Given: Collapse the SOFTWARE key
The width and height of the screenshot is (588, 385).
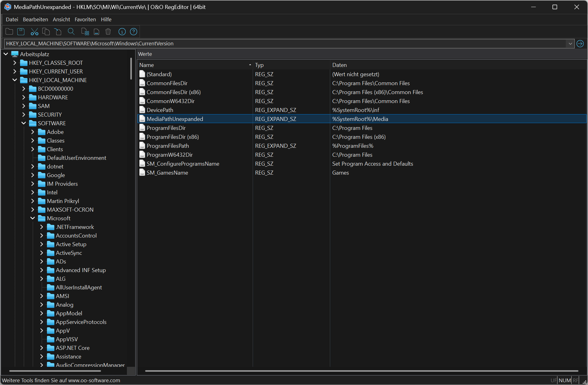Looking at the screenshot, I should 24,123.
